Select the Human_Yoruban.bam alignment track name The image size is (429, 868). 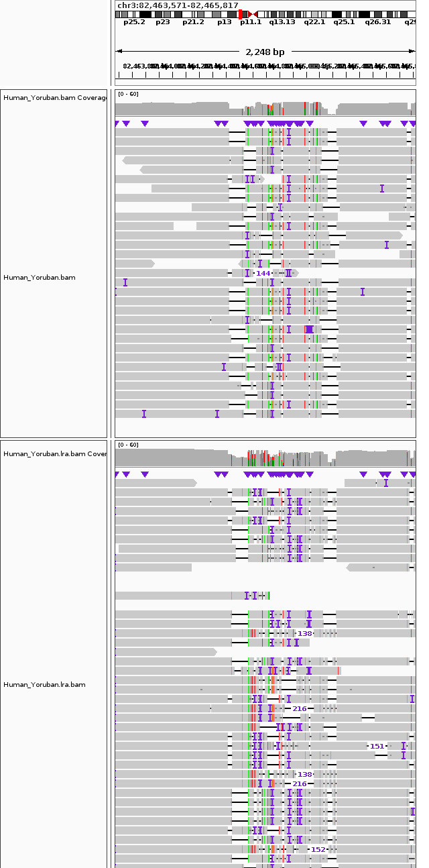(38, 277)
